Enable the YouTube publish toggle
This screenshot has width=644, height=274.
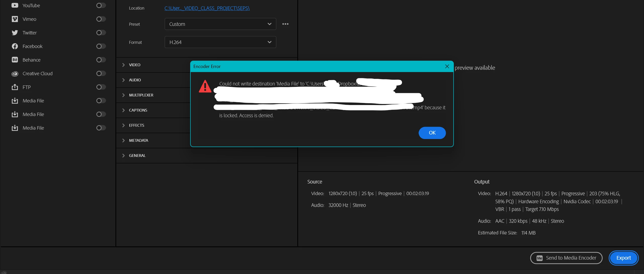(101, 5)
